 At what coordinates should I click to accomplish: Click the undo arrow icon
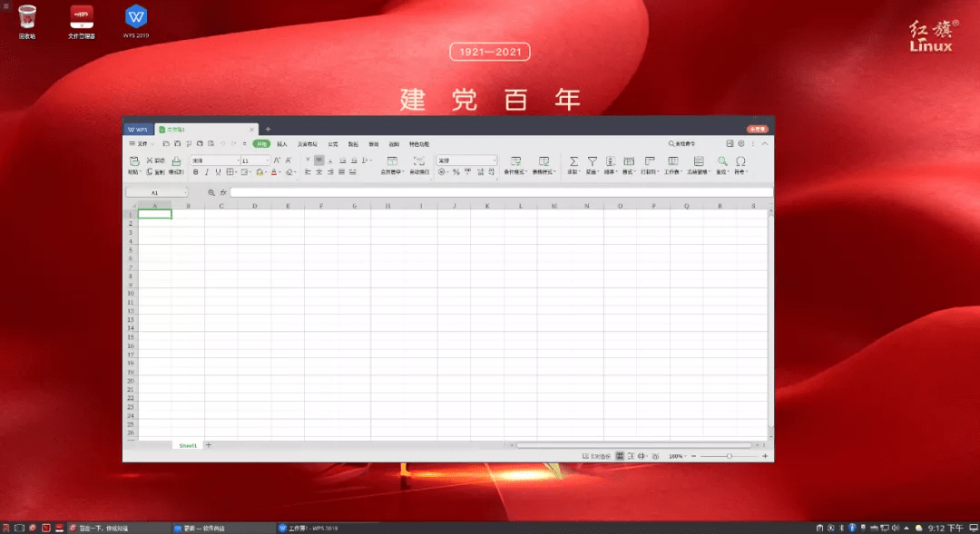222,143
